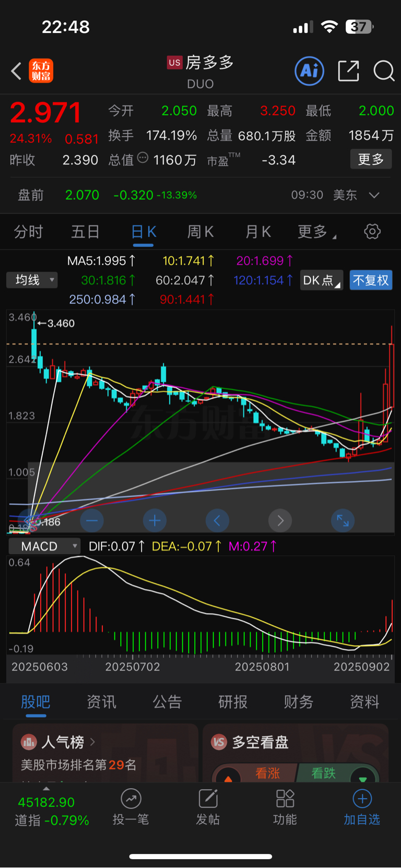Viewport: 401px width, 868px height.
Task: Tap the 房多多 DUO stock title
Action: pos(209,72)
